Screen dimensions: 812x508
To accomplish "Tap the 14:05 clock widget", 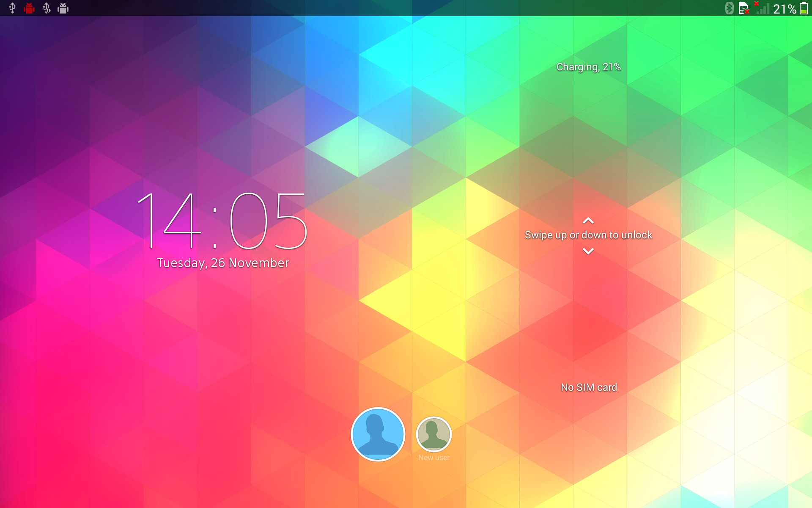I will 222,221.
